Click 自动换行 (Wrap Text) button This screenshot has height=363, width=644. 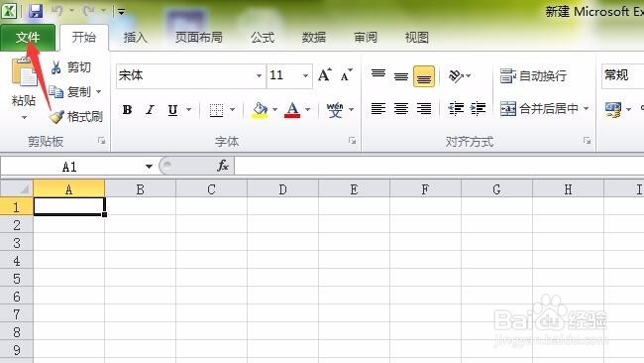coord(533,76)
